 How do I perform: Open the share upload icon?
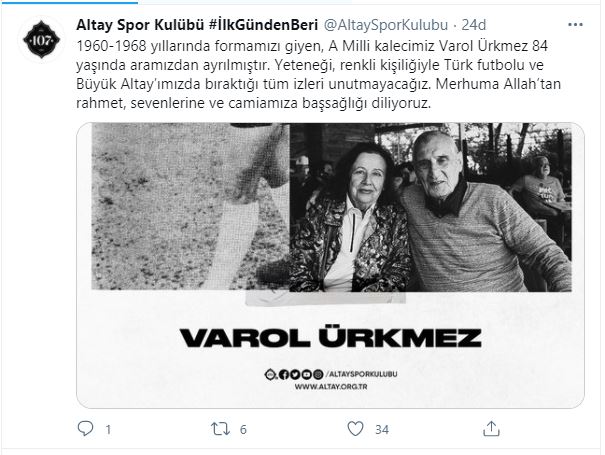coord(491,428)
